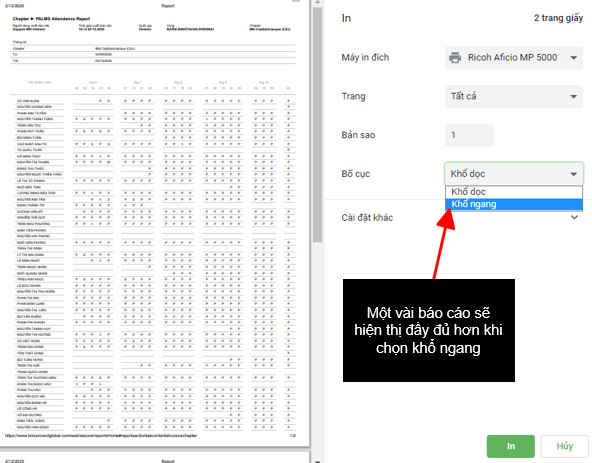592x463 pixels.
Task: Click the Hủy cancel button
Action: [x=564, y=446]
